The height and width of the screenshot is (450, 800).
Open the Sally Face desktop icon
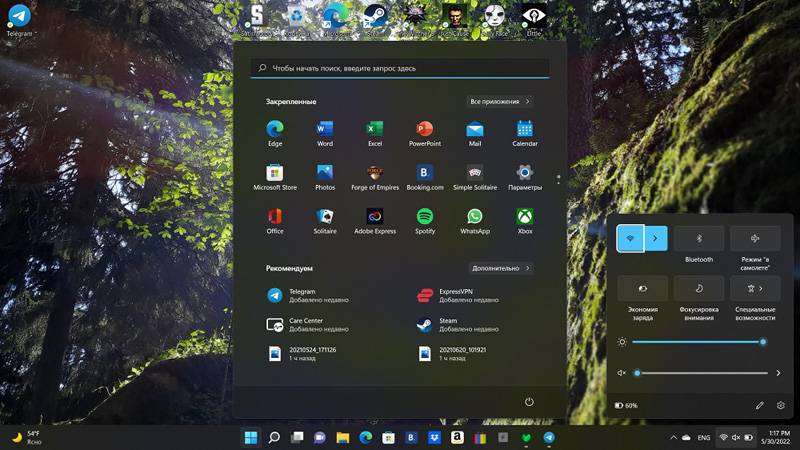tap(494, 20)
